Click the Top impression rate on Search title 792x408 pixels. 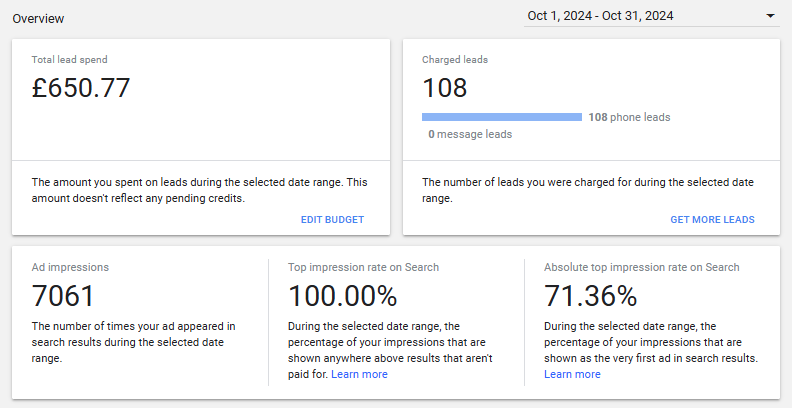click(363, 267)
